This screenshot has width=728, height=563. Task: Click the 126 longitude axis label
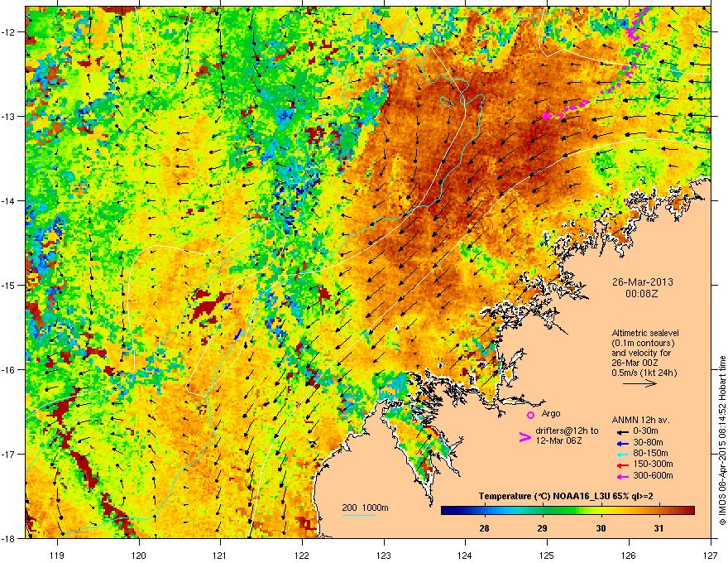pyautogui.click(x=629, y=555)
